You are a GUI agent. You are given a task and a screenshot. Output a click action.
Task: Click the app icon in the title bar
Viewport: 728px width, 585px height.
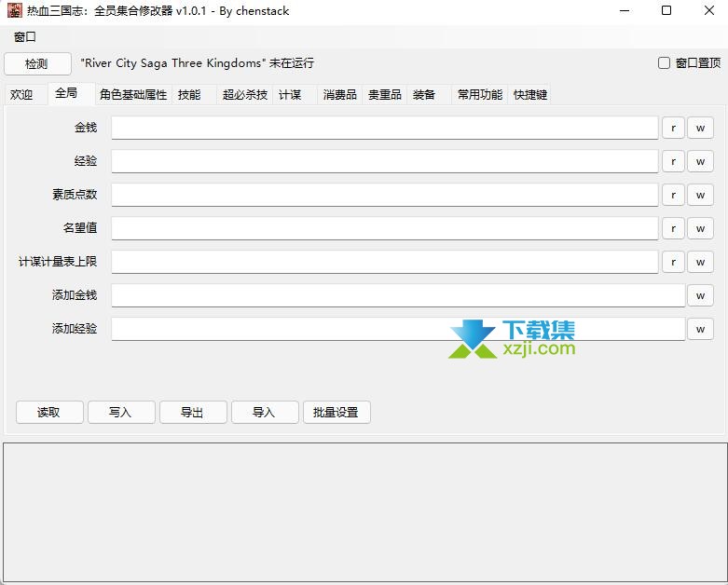14,10
